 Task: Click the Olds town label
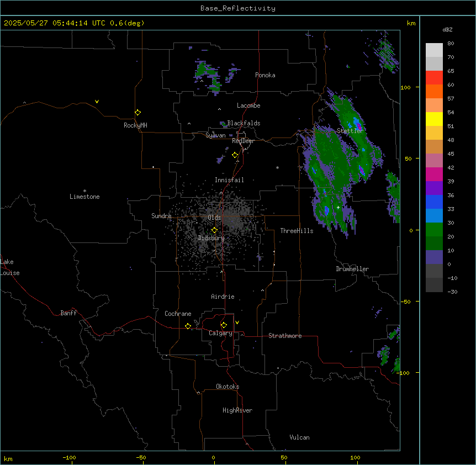pyautogui.click(x=214, y=218)
